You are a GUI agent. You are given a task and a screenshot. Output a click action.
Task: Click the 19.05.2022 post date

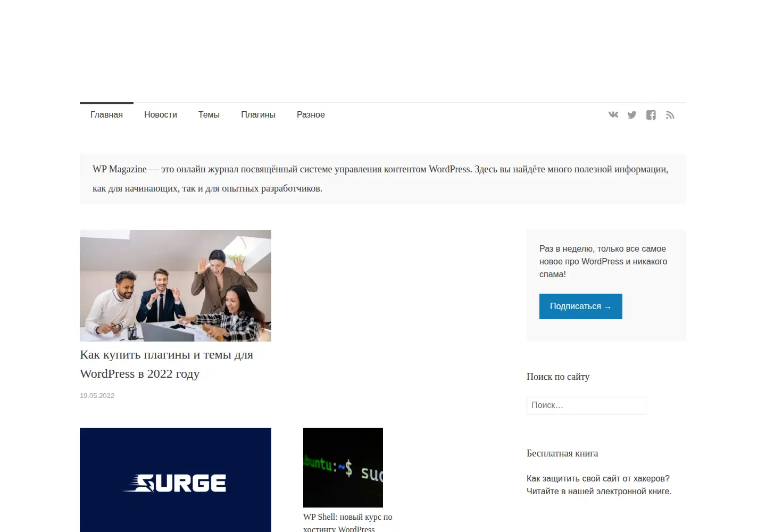[x=97, y=396]
